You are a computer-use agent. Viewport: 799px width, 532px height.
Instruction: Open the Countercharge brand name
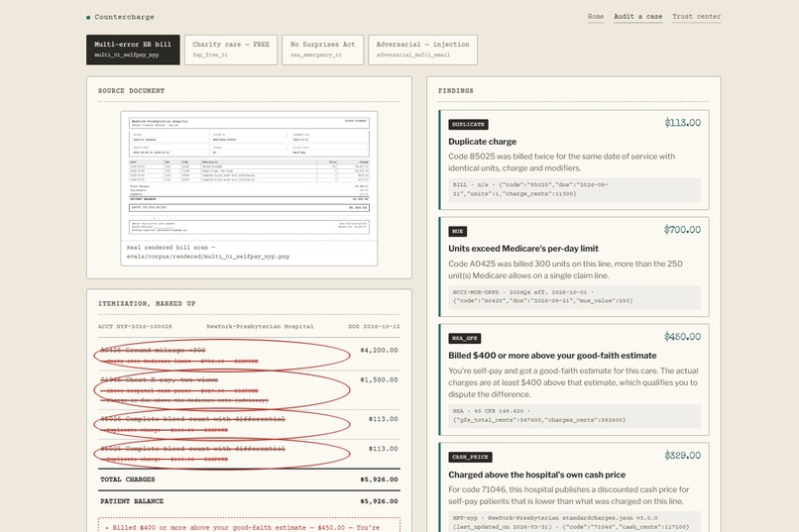point(124,17)
